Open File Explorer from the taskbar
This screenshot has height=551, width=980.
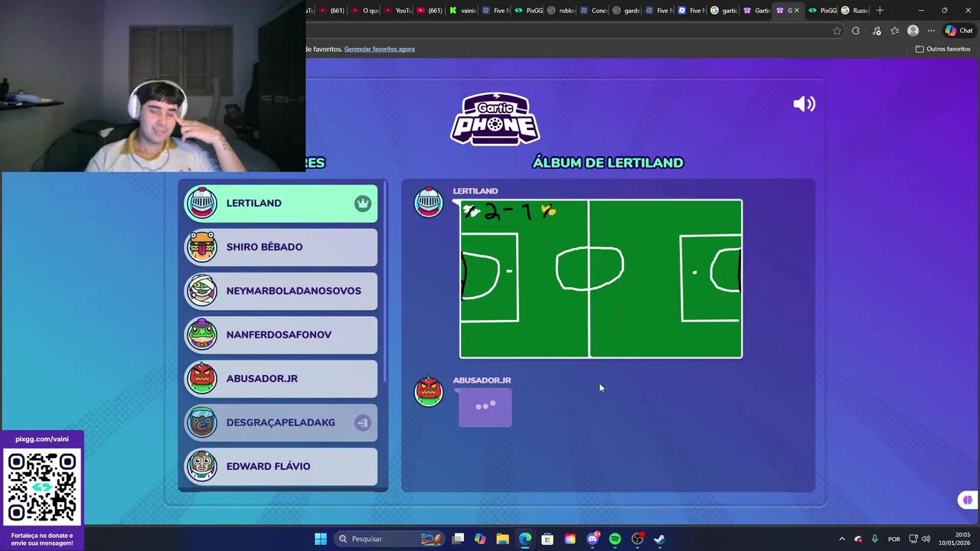[502, 539]
